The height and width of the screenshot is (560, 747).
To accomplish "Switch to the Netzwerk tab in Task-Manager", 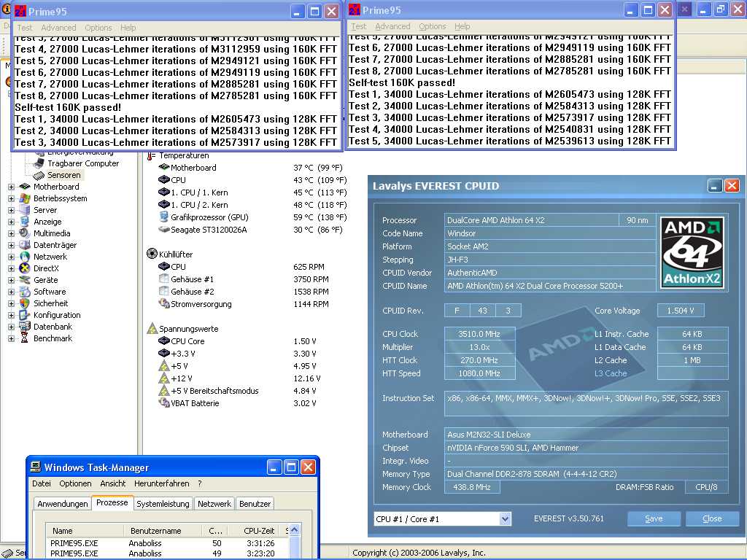I will click(214, 504).
